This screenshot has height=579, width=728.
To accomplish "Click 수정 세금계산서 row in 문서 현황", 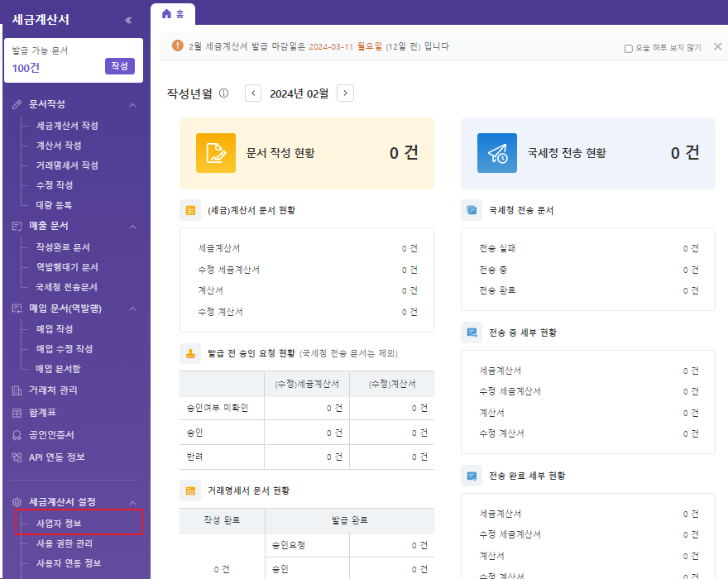I will pos(308,270).
